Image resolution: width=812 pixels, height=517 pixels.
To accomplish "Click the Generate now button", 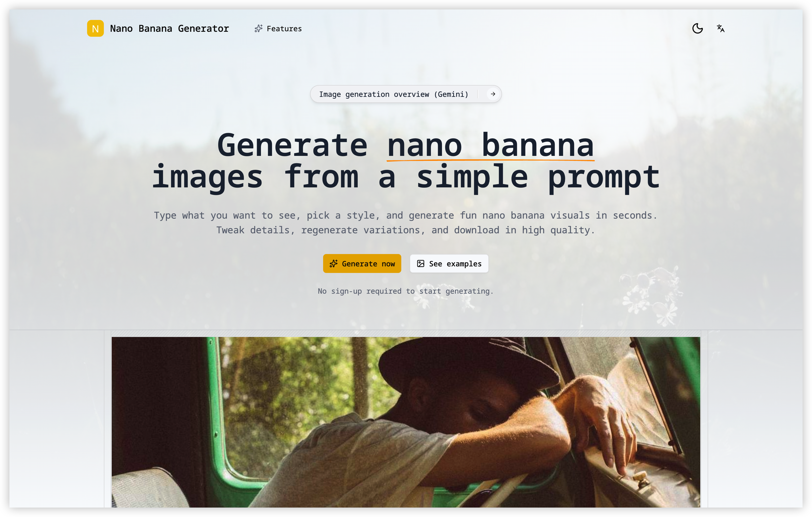I will (362, 263).
